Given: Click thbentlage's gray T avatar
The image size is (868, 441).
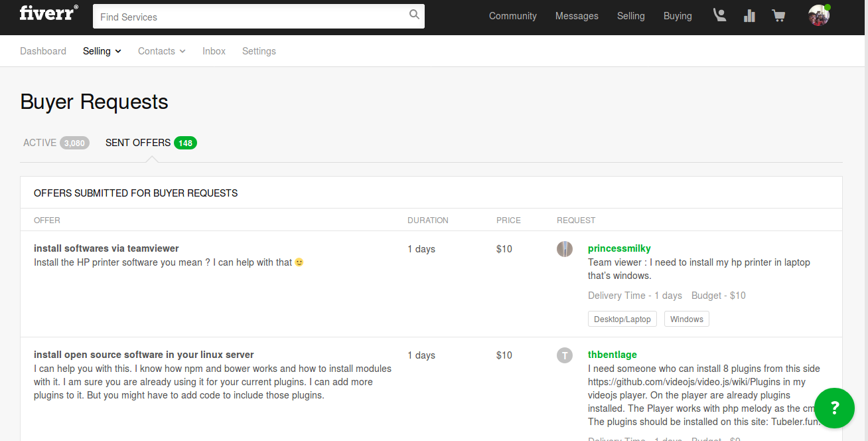Looking at the screenshot, I should [x=565, y=355].
